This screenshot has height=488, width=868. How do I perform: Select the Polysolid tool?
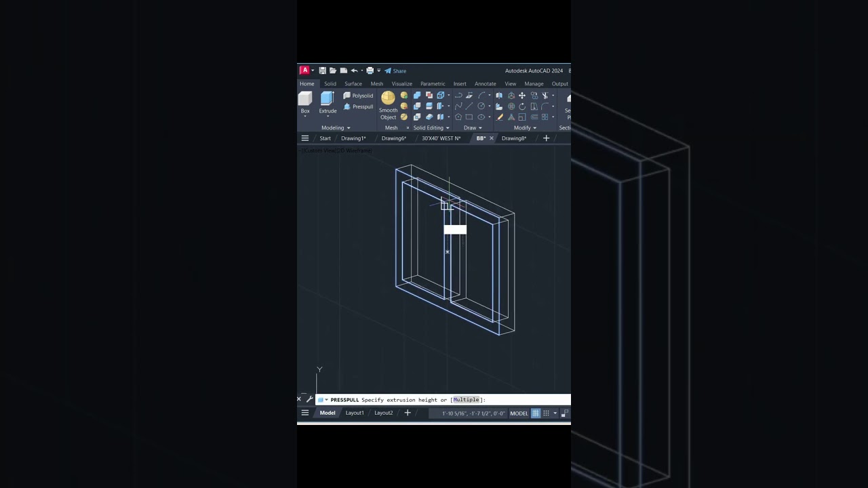358,96
